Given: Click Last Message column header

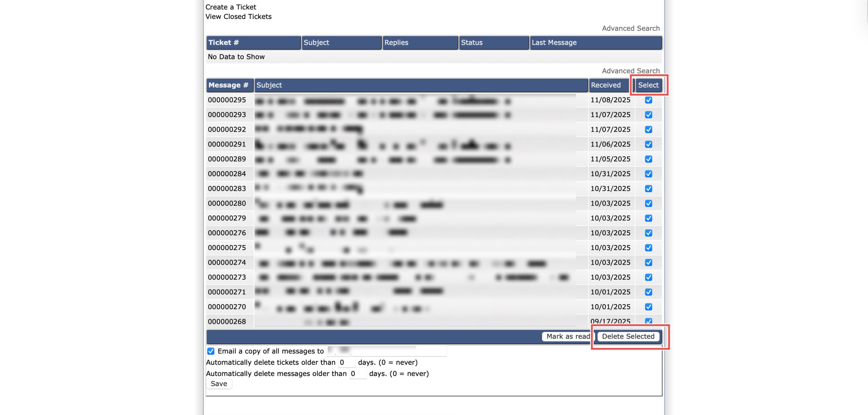Looking at the screenshot, I should point(554,43).
